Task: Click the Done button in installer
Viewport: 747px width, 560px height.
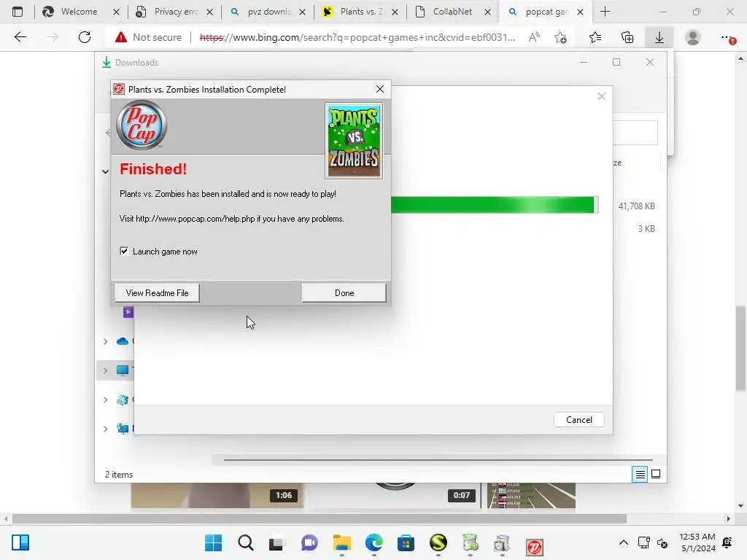Action: [344, 293]
